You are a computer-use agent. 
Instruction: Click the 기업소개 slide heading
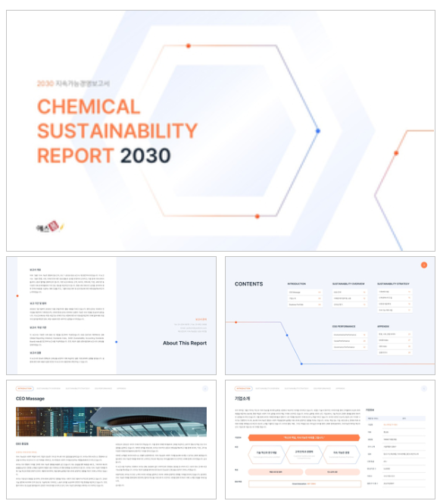(242, 399)
